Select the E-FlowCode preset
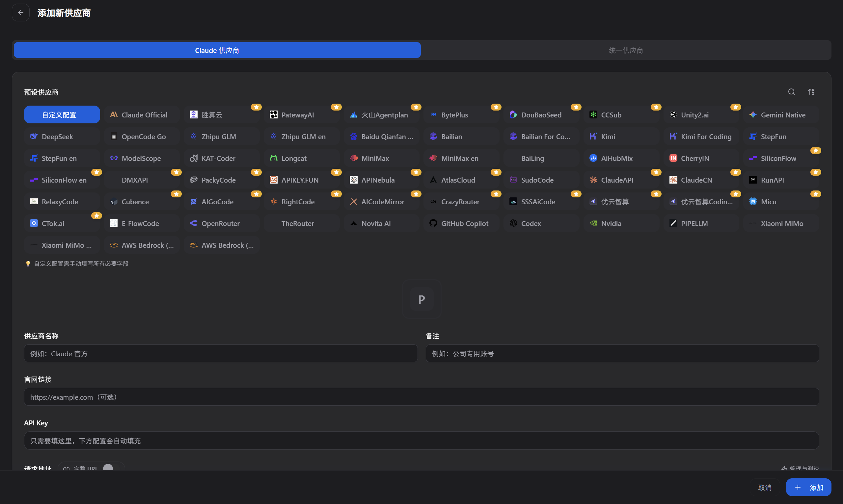843x504 pixels. click(142, 223)
